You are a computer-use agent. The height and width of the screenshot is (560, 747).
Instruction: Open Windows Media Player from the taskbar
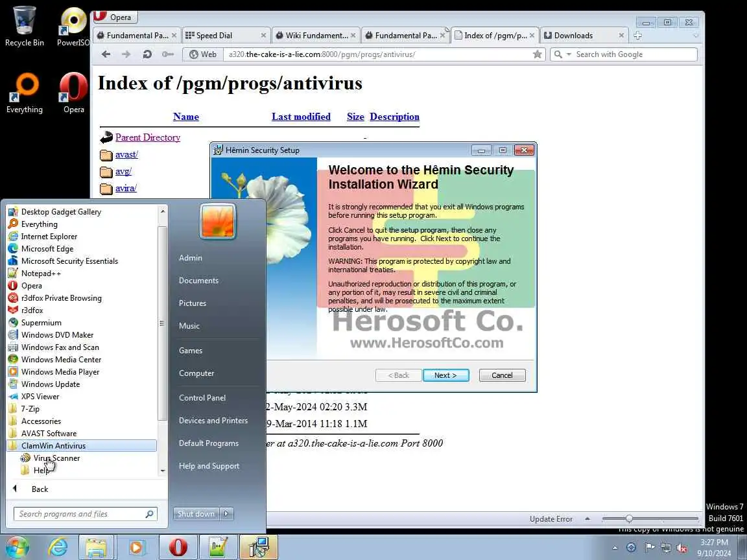136,548
